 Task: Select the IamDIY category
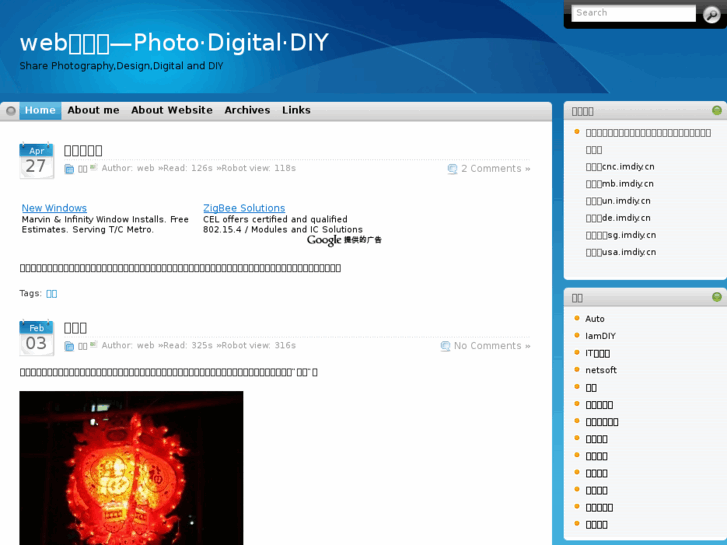600,336
